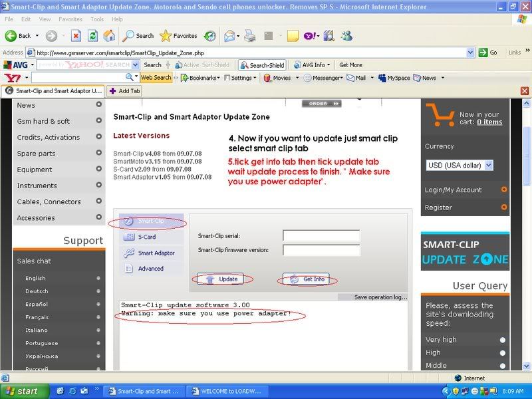The width and height of the screenshot is (532, 399).
Task: Open the Edit menu
Action: pos(26,19)
